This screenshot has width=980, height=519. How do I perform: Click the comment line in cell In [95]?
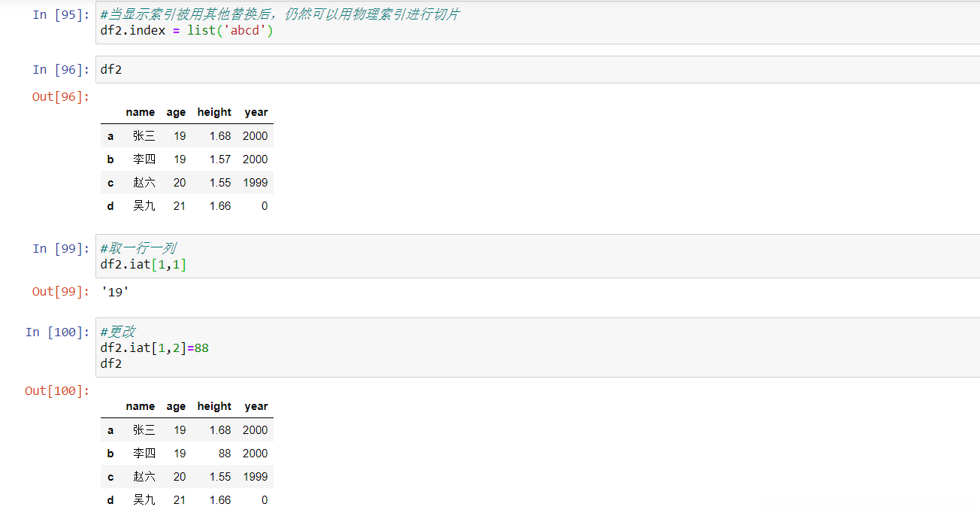(x=280, y=14)
